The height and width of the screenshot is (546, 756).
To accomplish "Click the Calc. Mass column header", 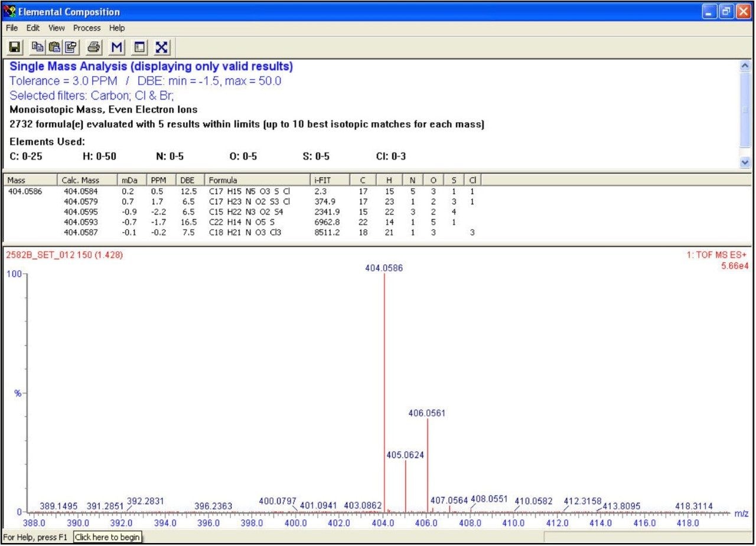I will tap(87, 180).
